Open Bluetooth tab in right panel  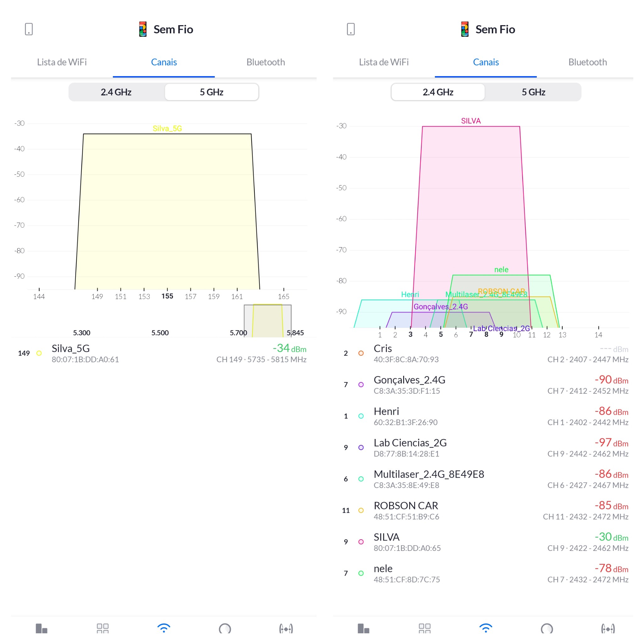point(587,62)
